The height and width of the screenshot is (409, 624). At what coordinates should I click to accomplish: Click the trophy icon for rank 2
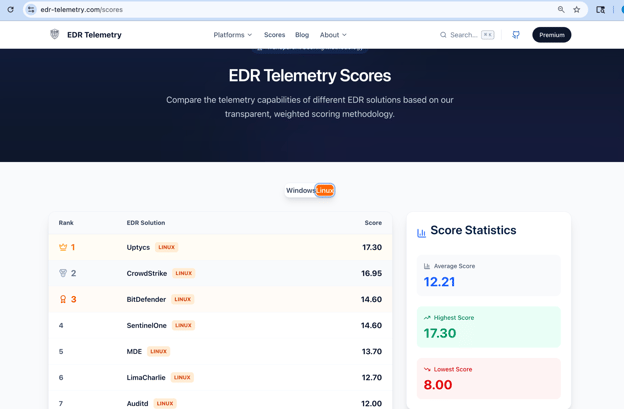[x=63, y=273]
